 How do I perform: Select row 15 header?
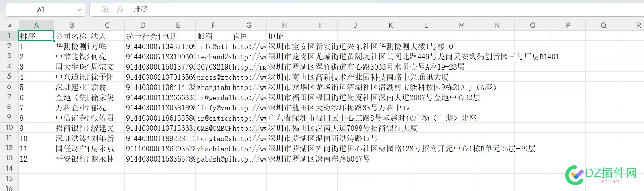click(x=9, y=178)
